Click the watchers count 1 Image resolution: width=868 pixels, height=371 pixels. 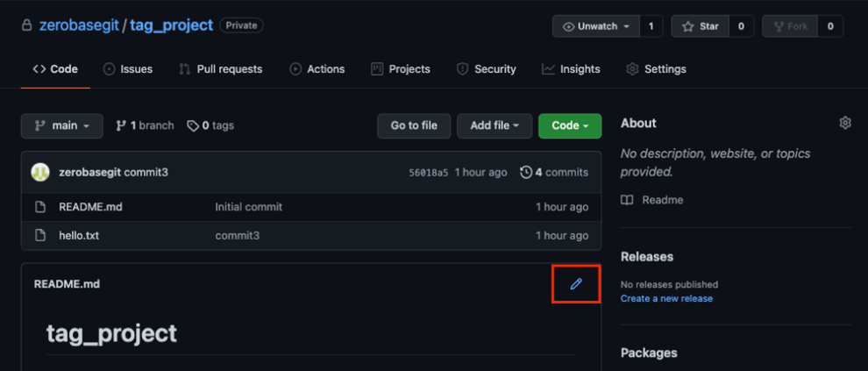651,26
